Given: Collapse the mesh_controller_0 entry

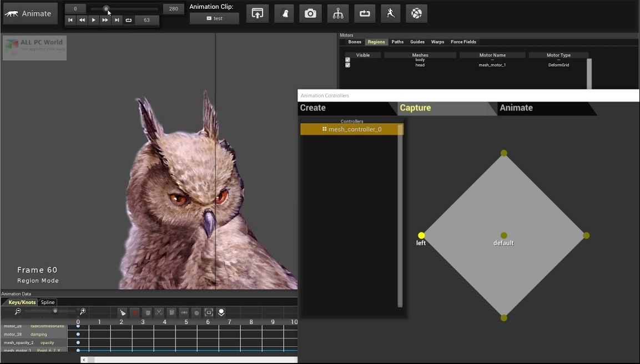Looking at the screenshot, I should coord(325,129).
